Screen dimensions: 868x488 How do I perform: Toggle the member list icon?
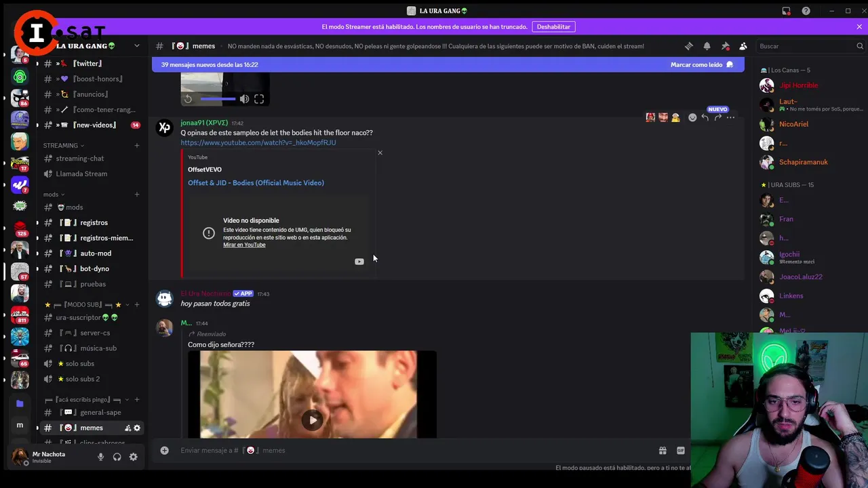click(743, 46)
